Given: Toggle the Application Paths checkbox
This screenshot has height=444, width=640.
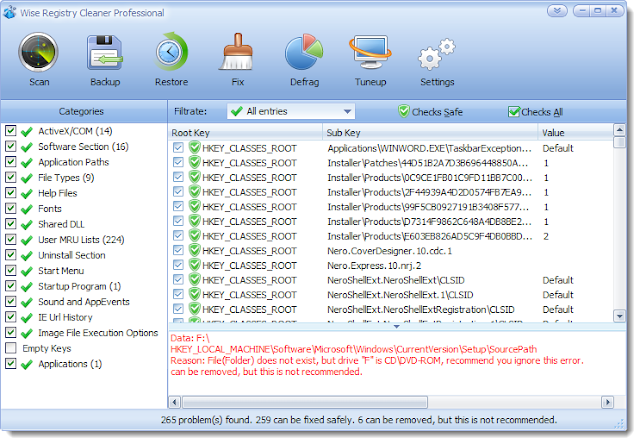Looking at the screenshot, I should coord(11,162).
